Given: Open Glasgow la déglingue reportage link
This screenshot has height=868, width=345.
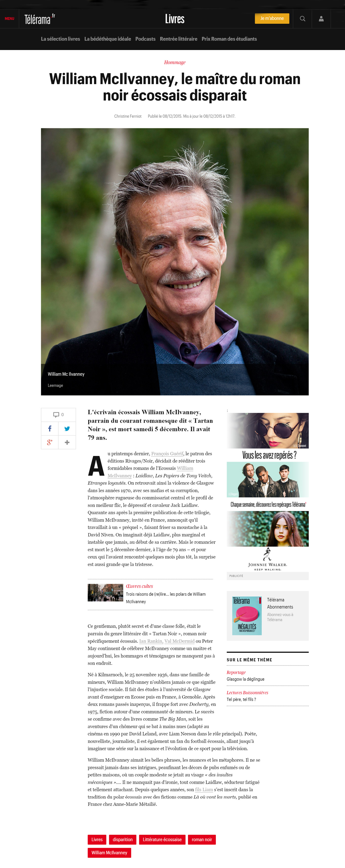Looking at the screenshot, I should coord(245,679).
